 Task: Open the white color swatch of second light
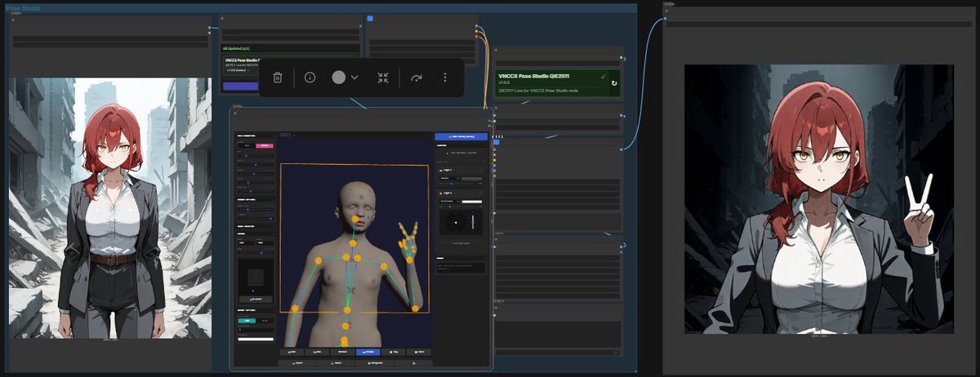pos(472,202)
